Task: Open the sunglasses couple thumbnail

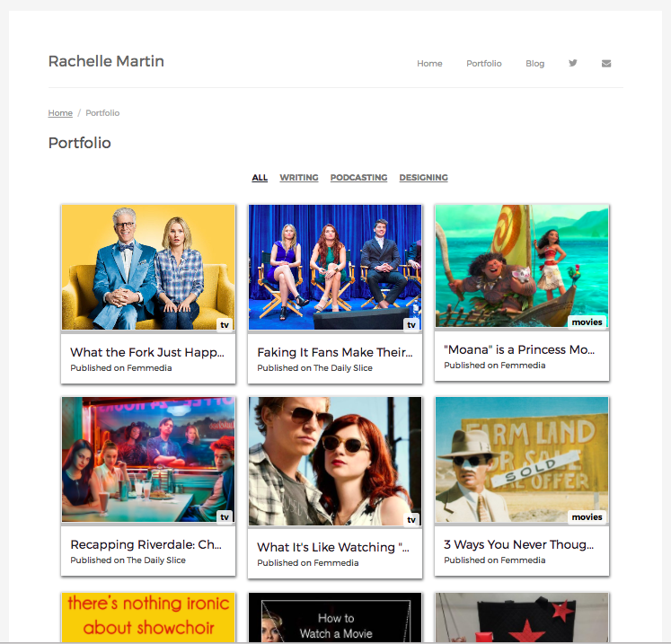Action: pos(335,461)
